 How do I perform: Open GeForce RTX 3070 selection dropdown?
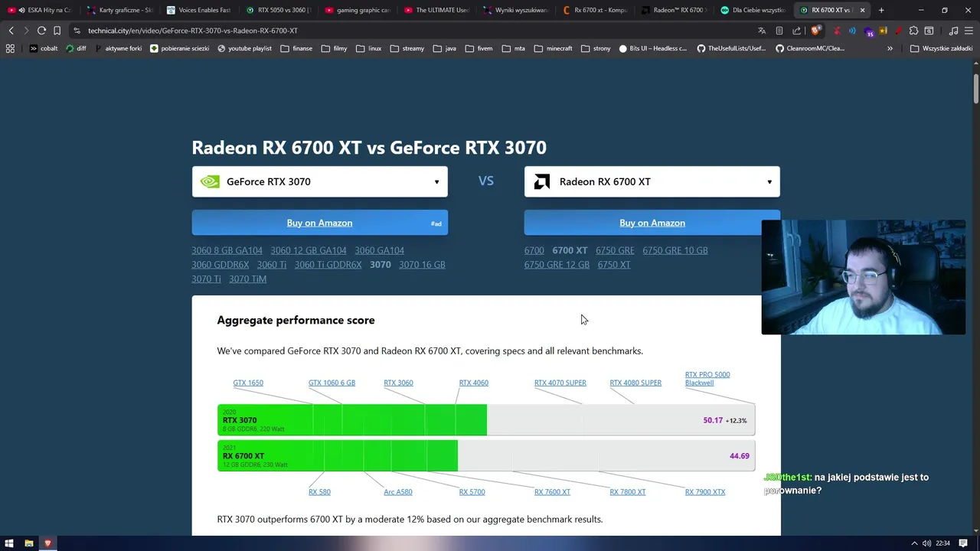point(319,181)
